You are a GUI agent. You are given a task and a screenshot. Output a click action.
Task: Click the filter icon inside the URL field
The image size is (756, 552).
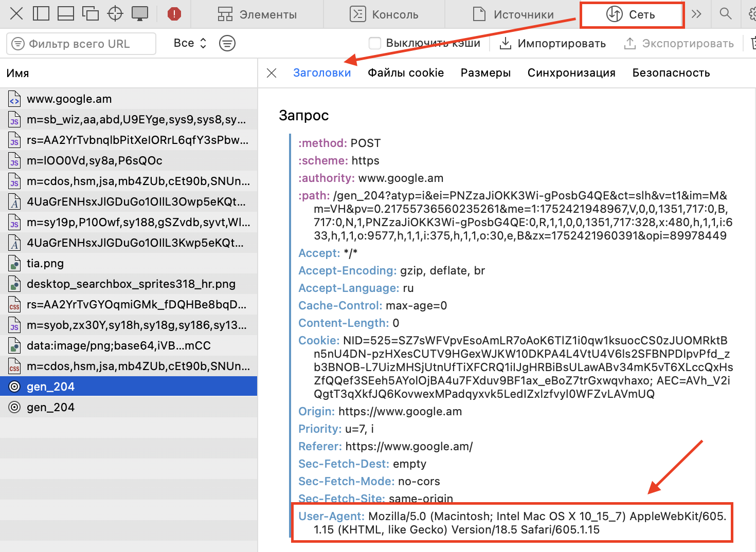click(17, 43)
